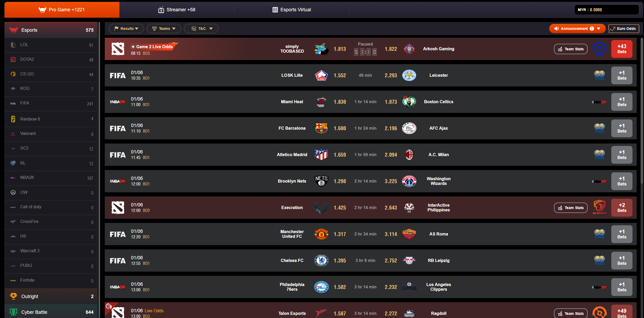The height and width of the screenshot is (318, 644).
Task: Click the Dota 2 logo on the live match row
Action: [118, 49]
